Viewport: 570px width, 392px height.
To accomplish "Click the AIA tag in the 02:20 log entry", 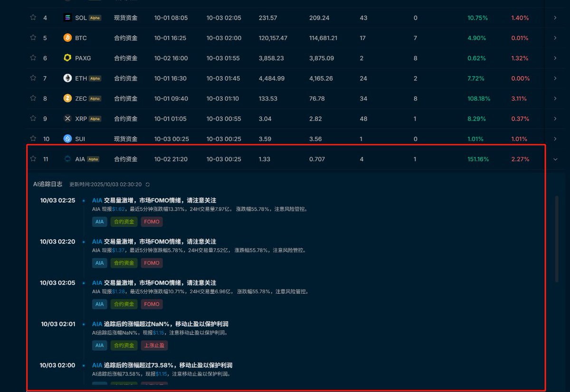I will click(99, 263).
